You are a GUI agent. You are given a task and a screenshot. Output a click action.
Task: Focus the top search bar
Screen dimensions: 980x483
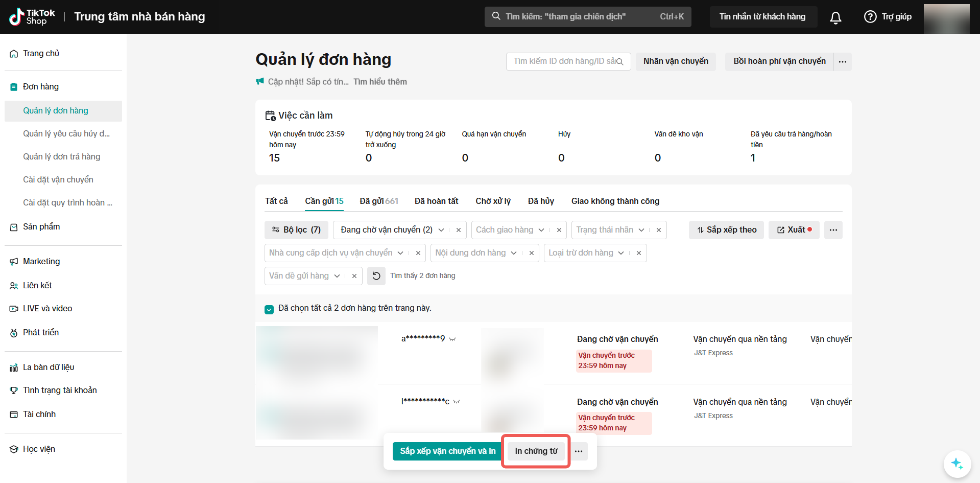588,17
